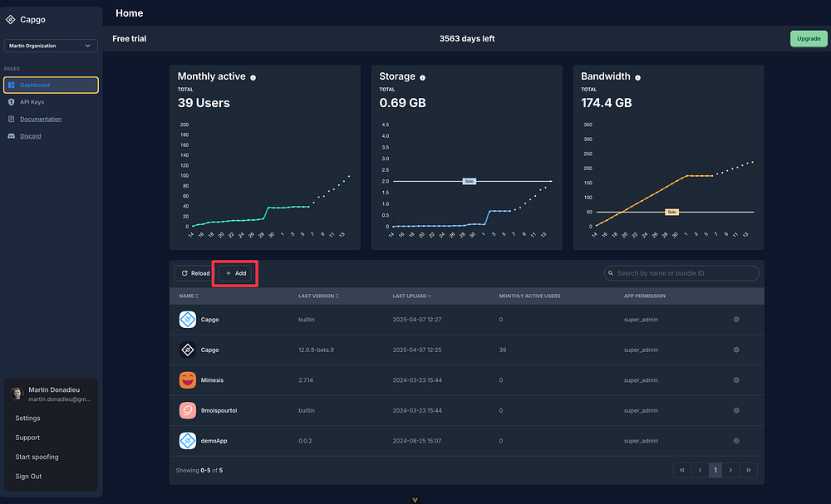Expand the bottom chevron arrow
The width and height of the screenshot is (831, 504).
[x=415, y=500]
